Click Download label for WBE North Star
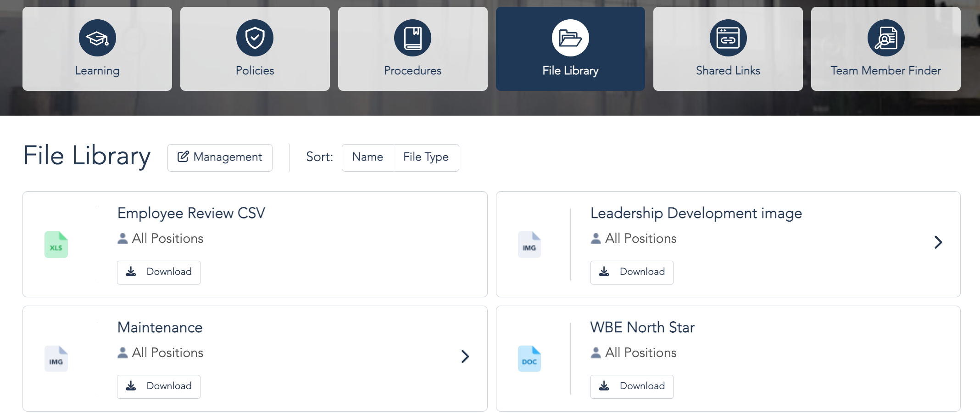 642,386
